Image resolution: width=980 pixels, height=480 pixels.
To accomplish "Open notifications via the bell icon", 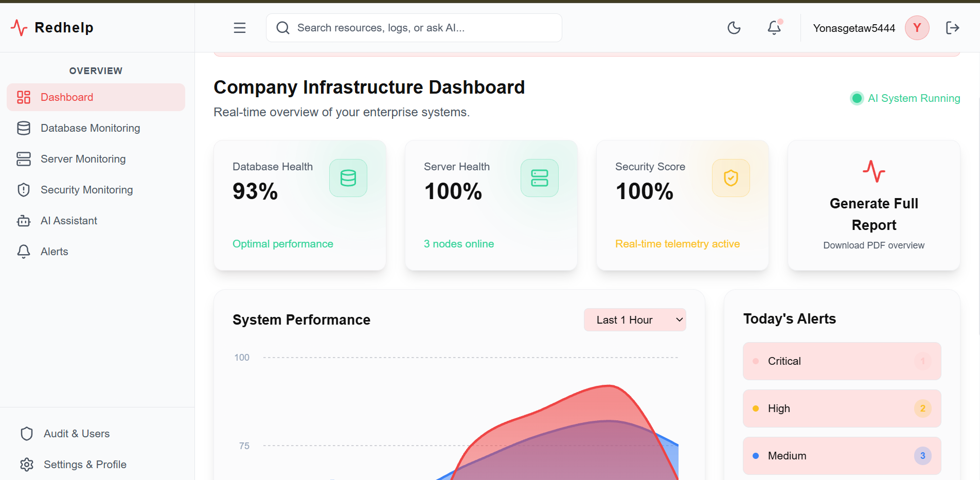I will (x=774, y=28).
